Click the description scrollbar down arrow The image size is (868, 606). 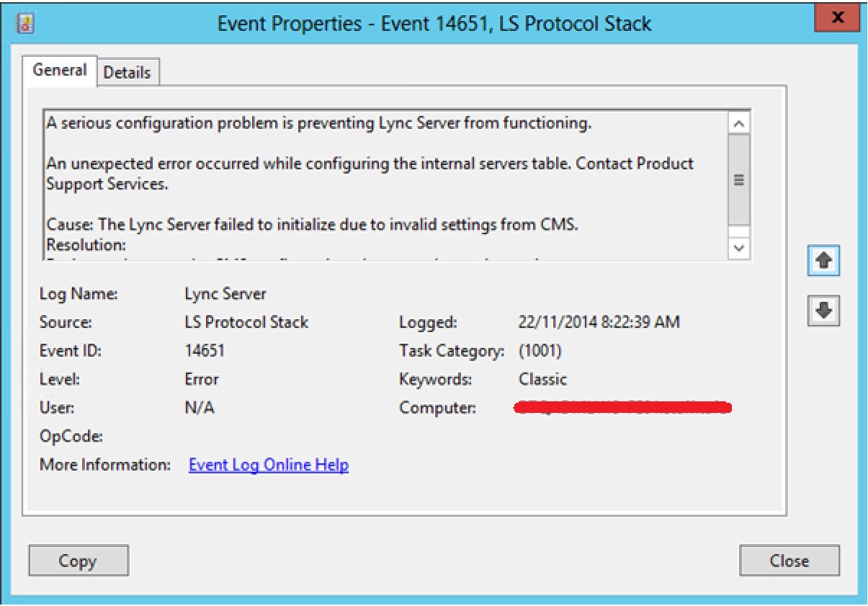coord(739,247)
